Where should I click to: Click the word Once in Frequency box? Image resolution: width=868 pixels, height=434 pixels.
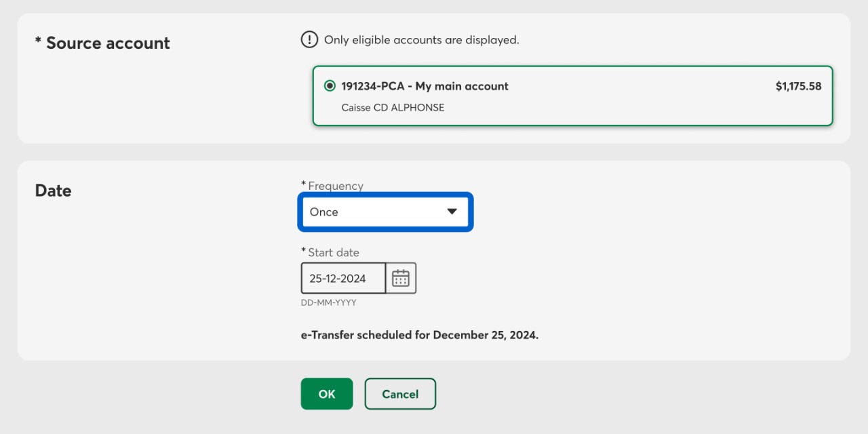[324, 212]
